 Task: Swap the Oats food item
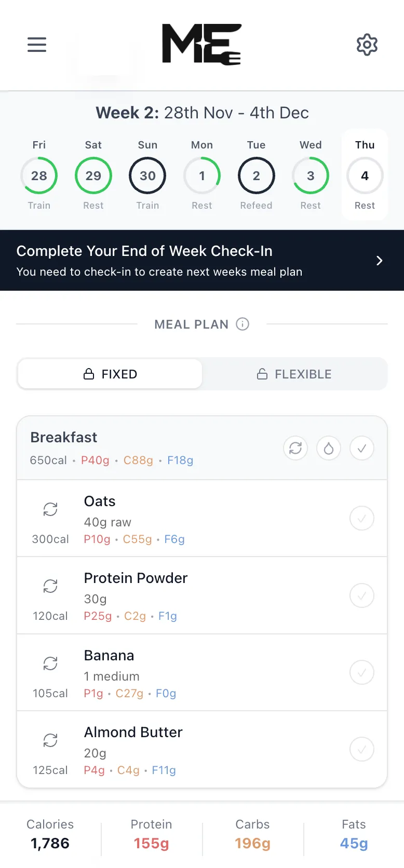point(50,509)
